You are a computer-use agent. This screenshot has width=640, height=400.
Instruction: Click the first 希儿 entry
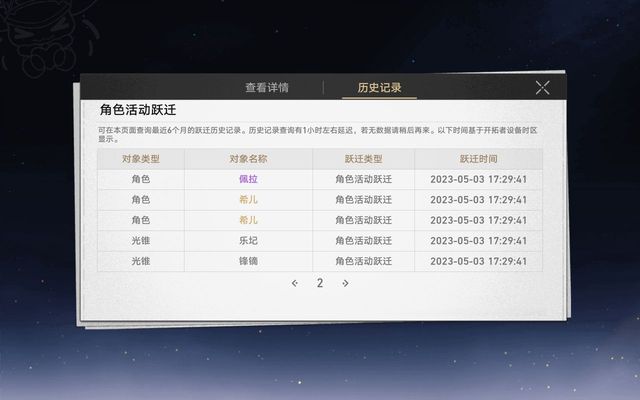click(248, 200)
